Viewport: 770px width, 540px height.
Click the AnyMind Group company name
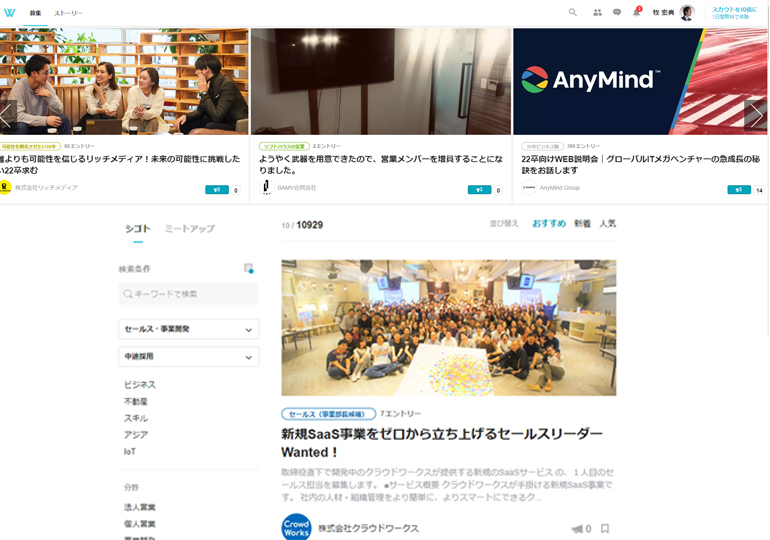point(560,188)
